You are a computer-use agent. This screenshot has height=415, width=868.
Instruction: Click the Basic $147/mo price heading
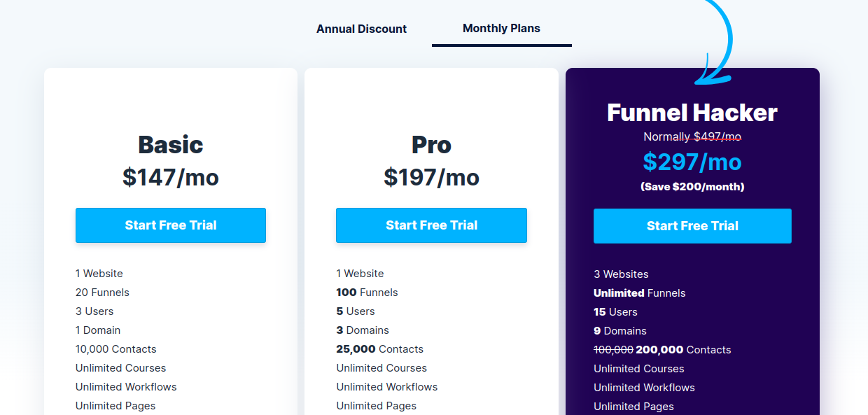pyautogui.click(x=170, y=177)
